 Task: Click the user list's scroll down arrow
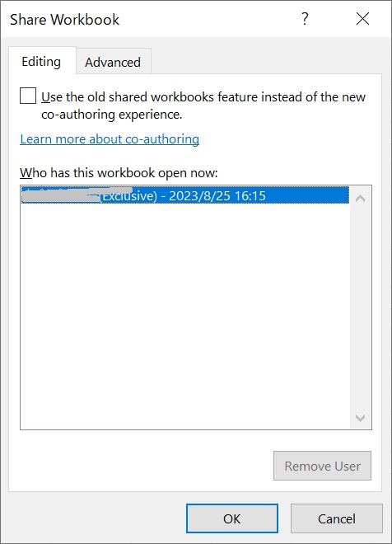[360, 418]
